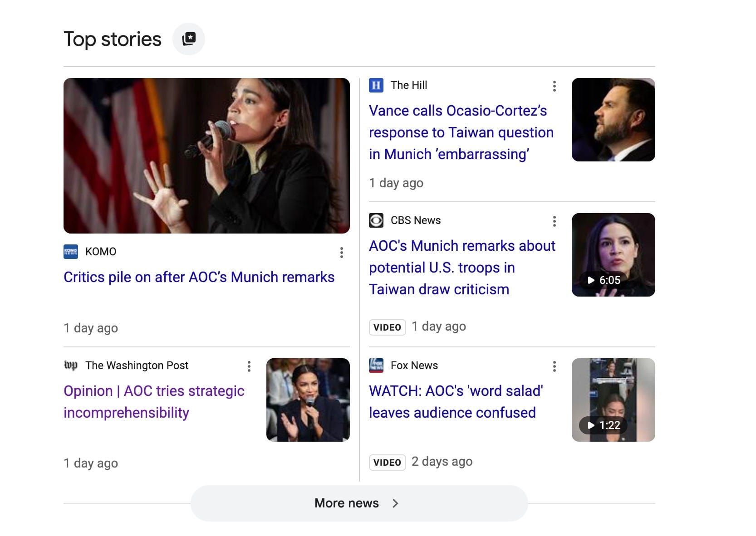Open the three-dot menu on the CBS News story
Screen dimensions: 756x536
(554, 221)
